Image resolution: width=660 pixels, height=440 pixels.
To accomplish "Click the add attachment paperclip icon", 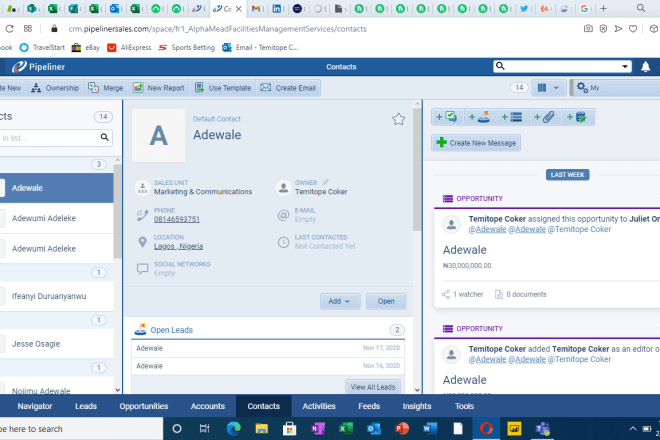I will pyautogui.click(x=544, y=117).
